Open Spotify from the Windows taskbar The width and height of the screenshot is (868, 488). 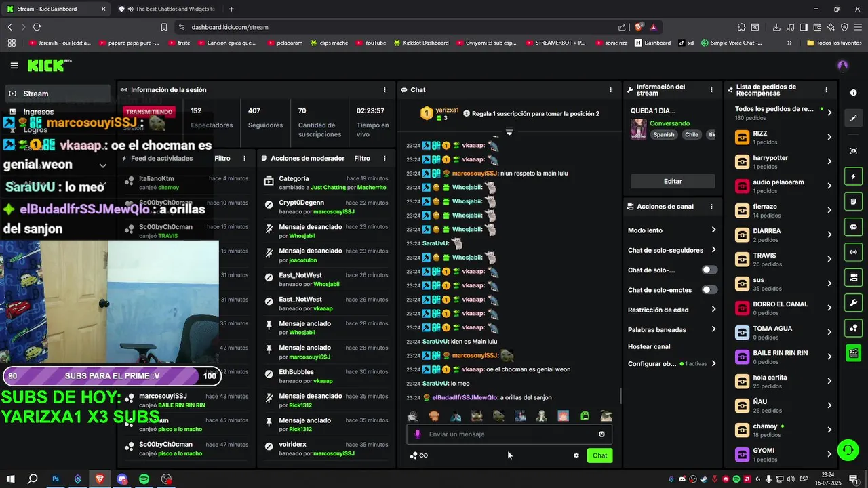click(144, 479)
